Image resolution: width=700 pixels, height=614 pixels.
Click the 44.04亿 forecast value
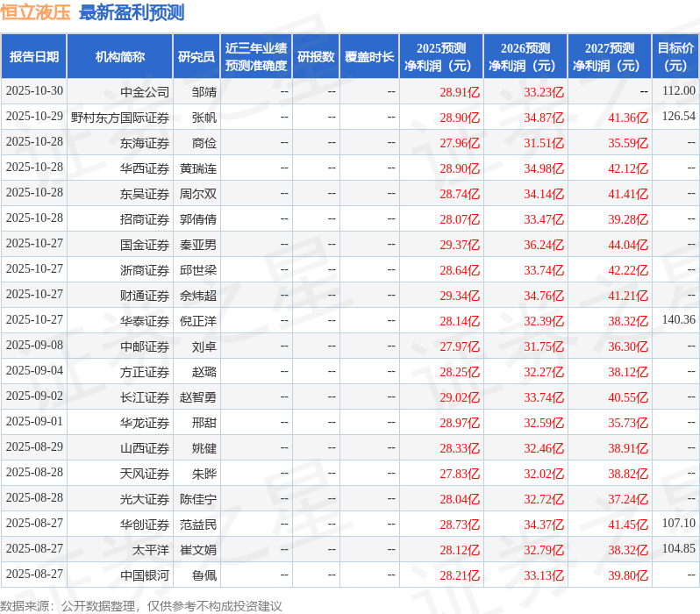(x=628, y=245)
